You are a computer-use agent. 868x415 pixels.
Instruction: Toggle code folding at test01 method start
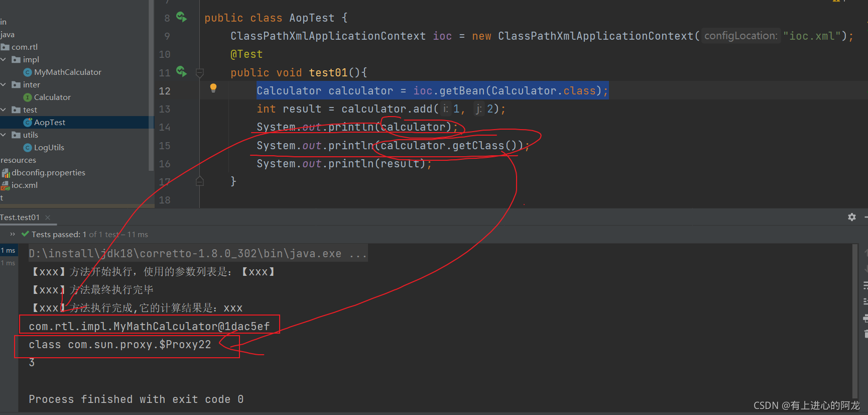click(199, 73)
